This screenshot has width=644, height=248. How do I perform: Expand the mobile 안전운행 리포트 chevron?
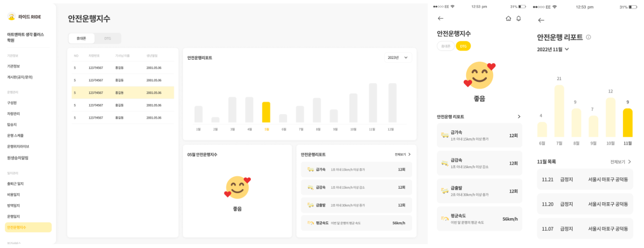tap(519, 117)
